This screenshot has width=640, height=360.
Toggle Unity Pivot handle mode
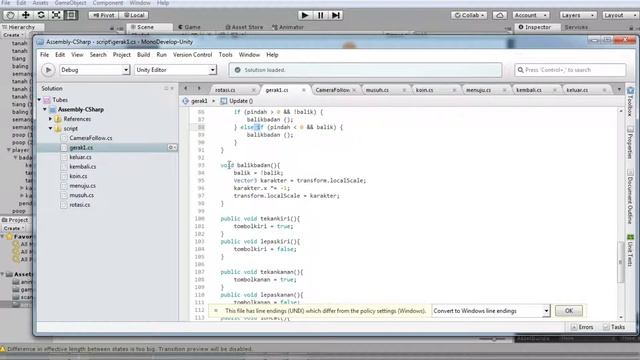pyautogui.click(x=103, y=15)
